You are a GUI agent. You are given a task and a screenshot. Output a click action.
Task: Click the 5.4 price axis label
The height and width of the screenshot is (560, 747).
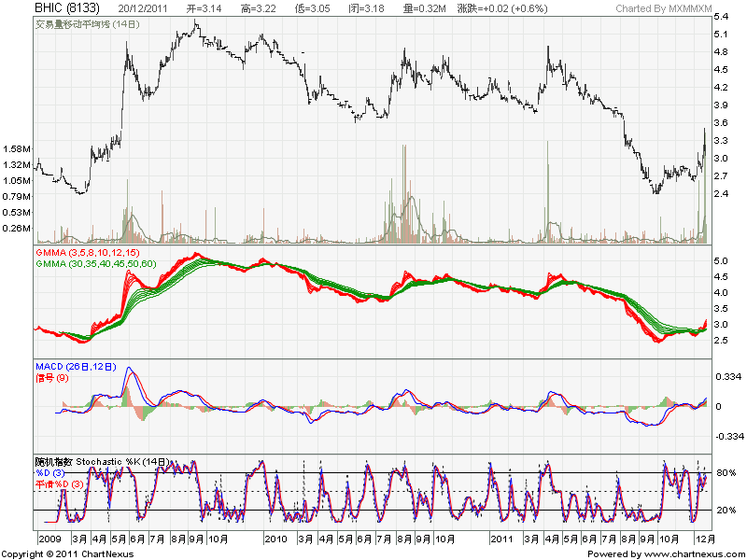(721, 17)
